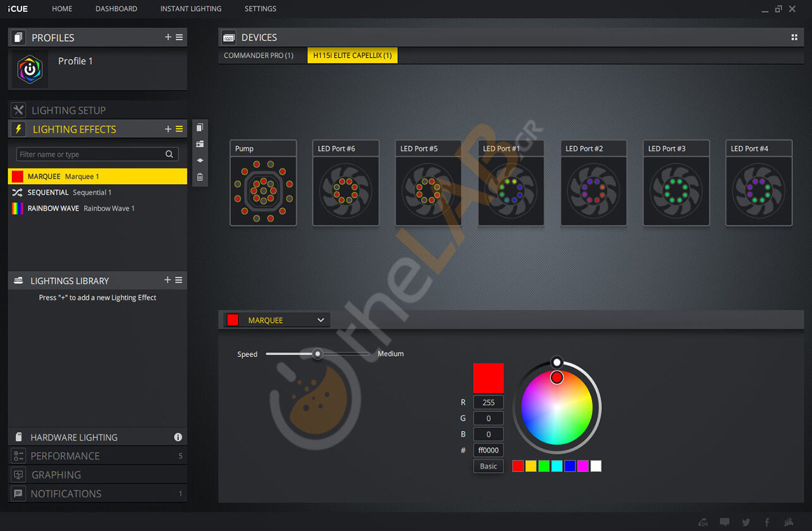
Task: Click the Graphing section icon
Action: click(18, 475)
